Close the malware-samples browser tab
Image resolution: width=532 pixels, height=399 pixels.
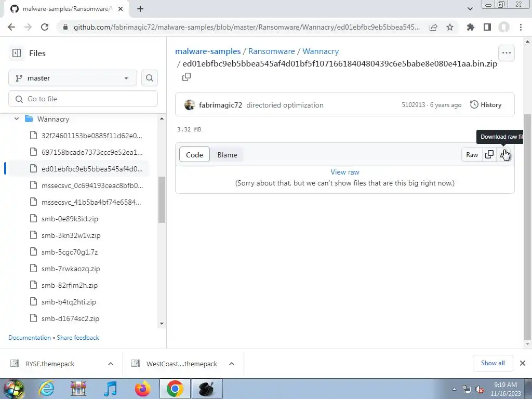(x=121, y=9)
